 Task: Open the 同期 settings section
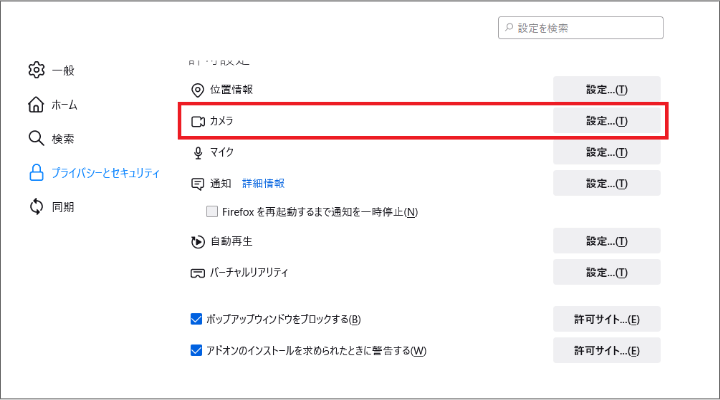point(62,206)
